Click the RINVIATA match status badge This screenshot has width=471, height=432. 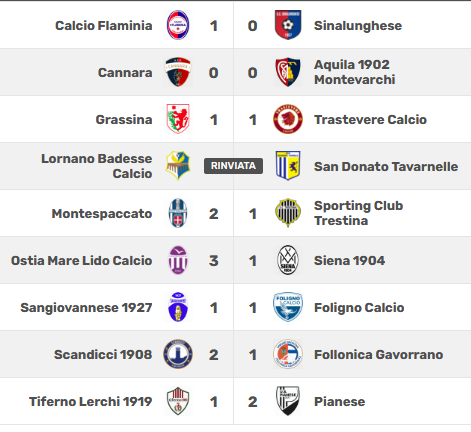point(233,166)
